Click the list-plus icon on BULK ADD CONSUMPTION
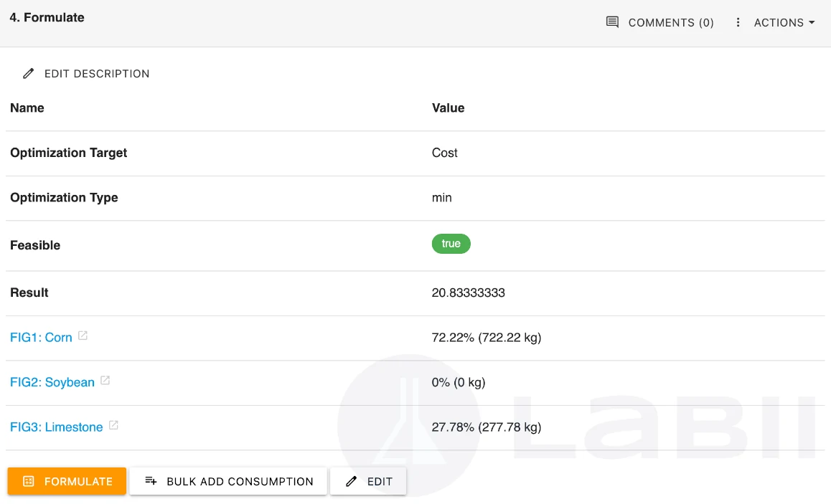 tap(151, 481)
